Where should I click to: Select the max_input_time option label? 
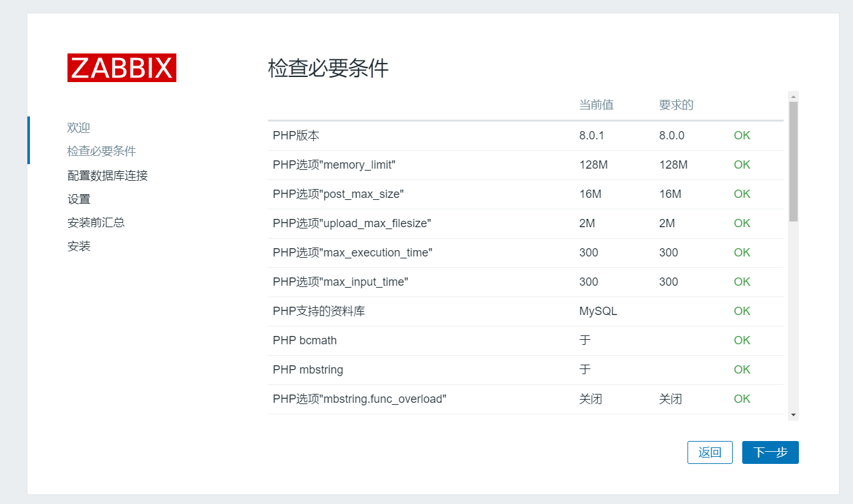pyautogui.click(x=341, y=282)
